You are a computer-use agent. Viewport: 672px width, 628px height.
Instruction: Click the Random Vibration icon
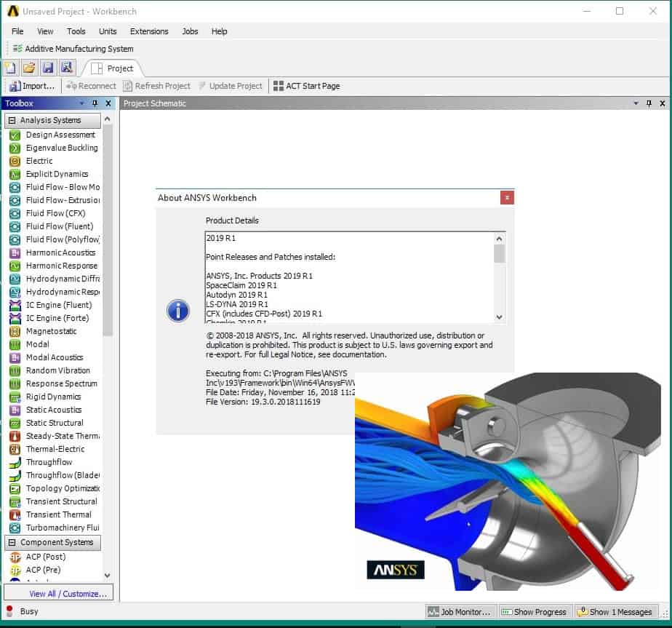[15, 370]
